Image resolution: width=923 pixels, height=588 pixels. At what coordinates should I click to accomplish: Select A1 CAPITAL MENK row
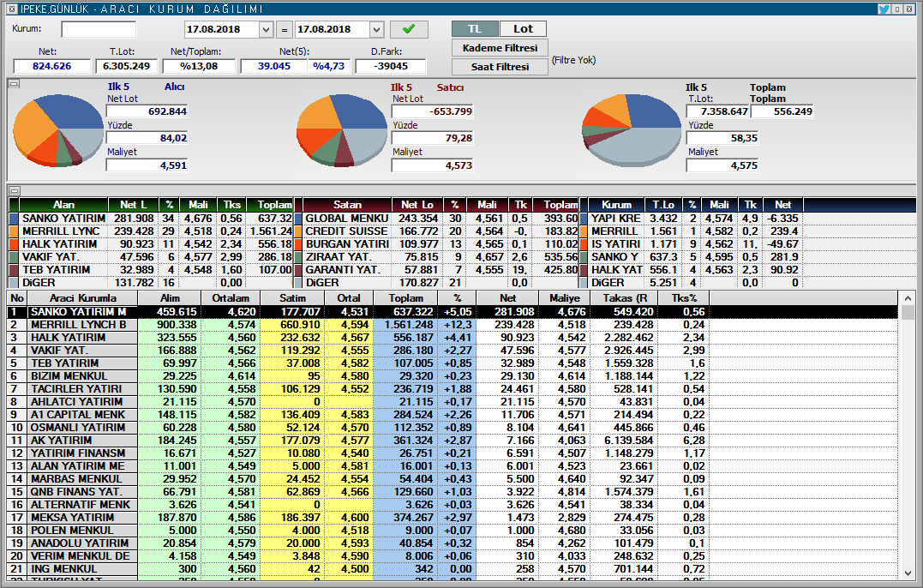[453, 415]
